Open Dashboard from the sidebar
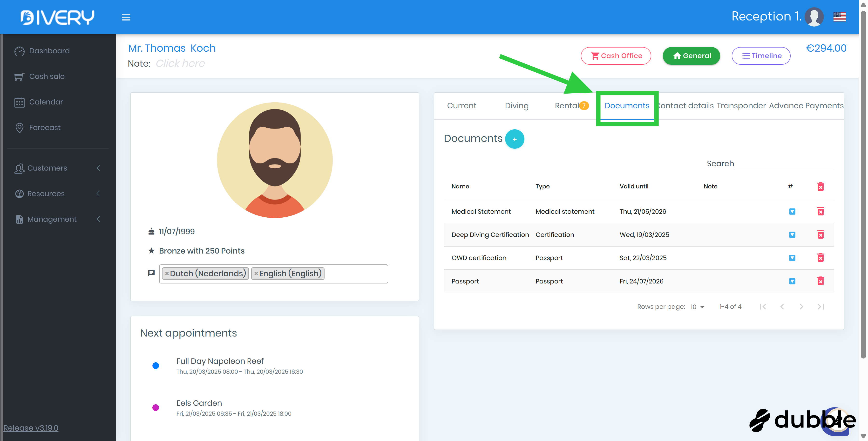 49,51
